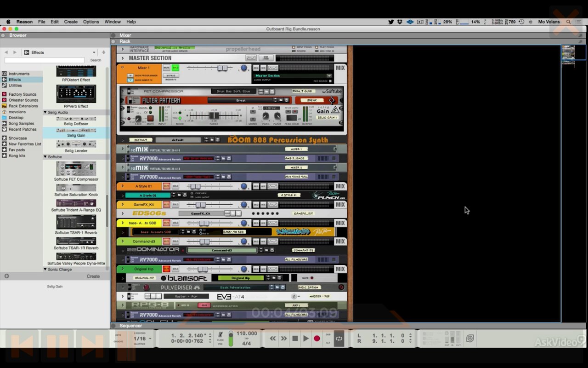Screen dimensions: 588x368
Task: Click the Original Hip channel level fader
Action: 203,269
